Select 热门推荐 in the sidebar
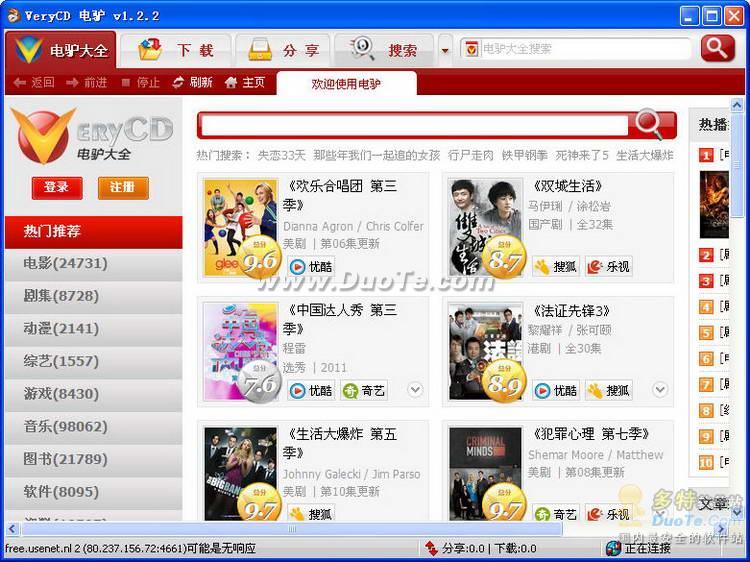750x562 pixels. (93, 232)
